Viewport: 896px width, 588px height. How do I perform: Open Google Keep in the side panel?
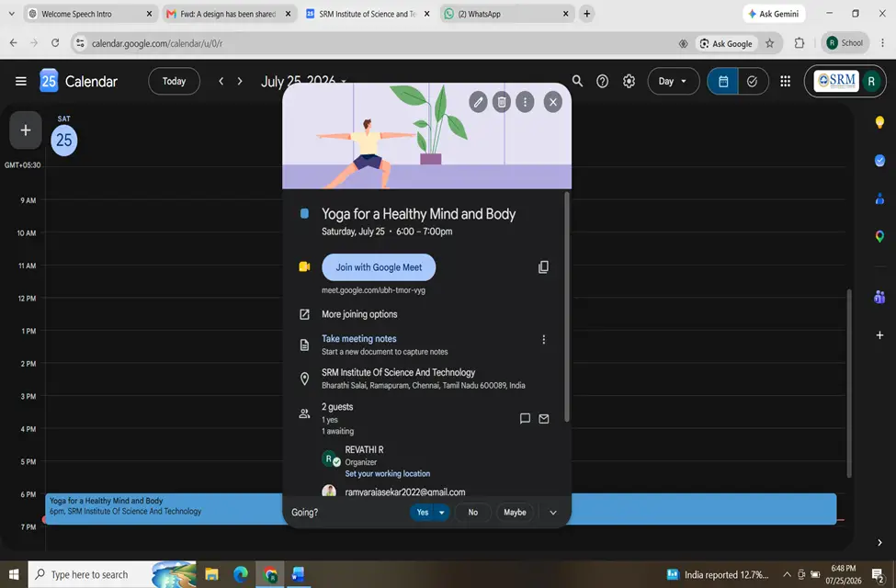point(879,121)
